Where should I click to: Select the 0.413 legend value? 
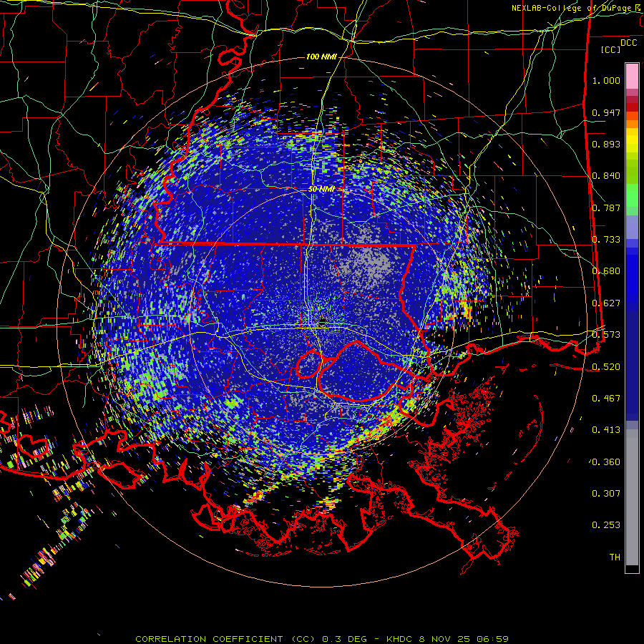pyautogui.click(x=606, y=430)
